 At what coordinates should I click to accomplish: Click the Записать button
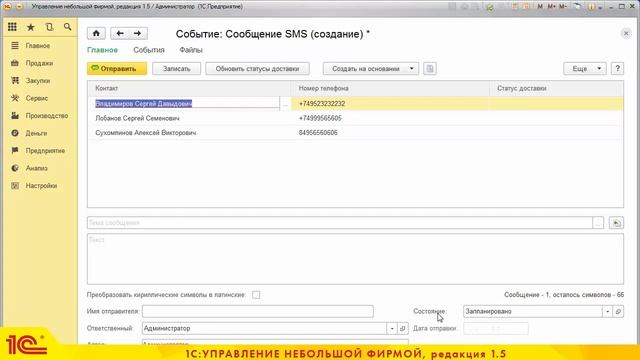(176, 69)
